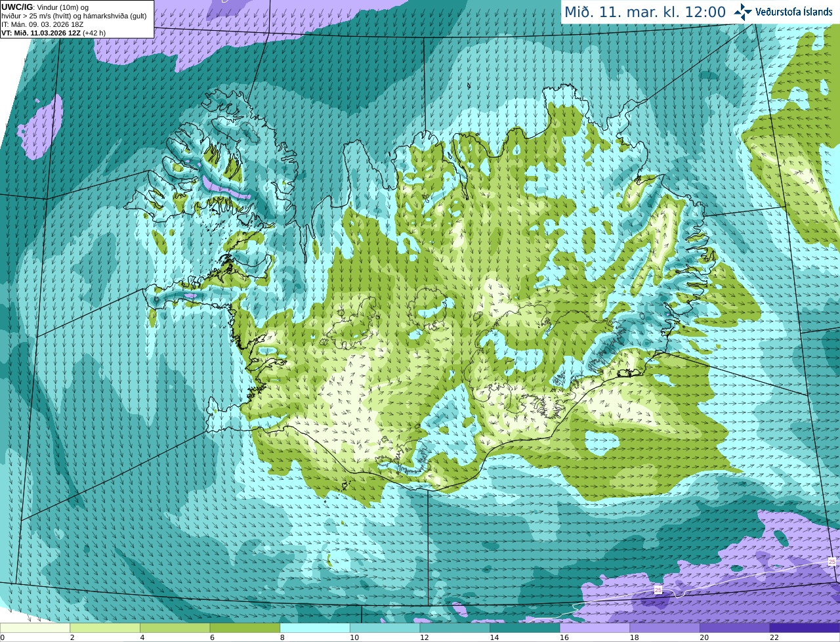Pick the darkest purple legend swatch above 22

(x=805, y=628)
